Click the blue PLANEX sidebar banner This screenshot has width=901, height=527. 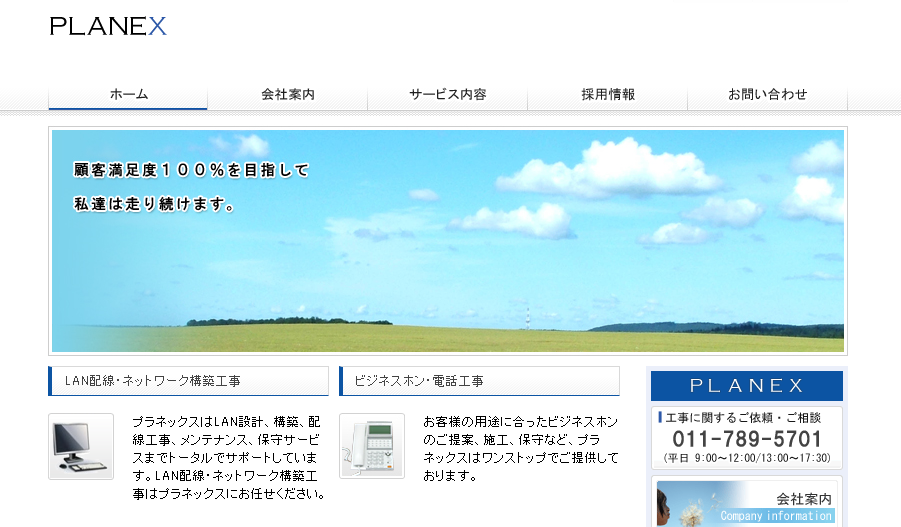point(746,386)
